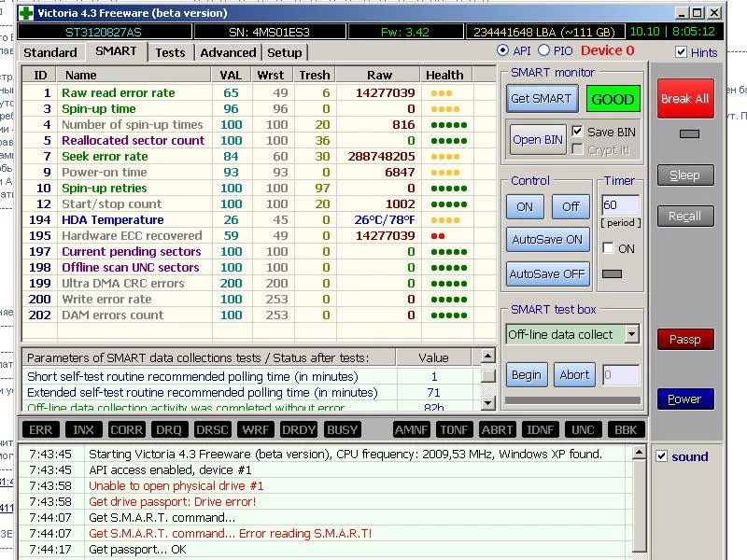Click the green GOOD status indicator
The width and height of the screenshot is (747, 560).
click(613, 99)
